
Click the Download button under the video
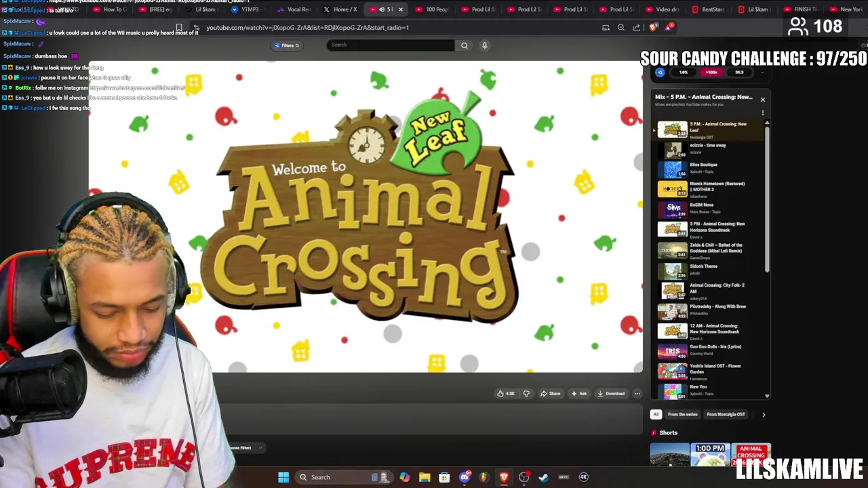click(611, 394)
